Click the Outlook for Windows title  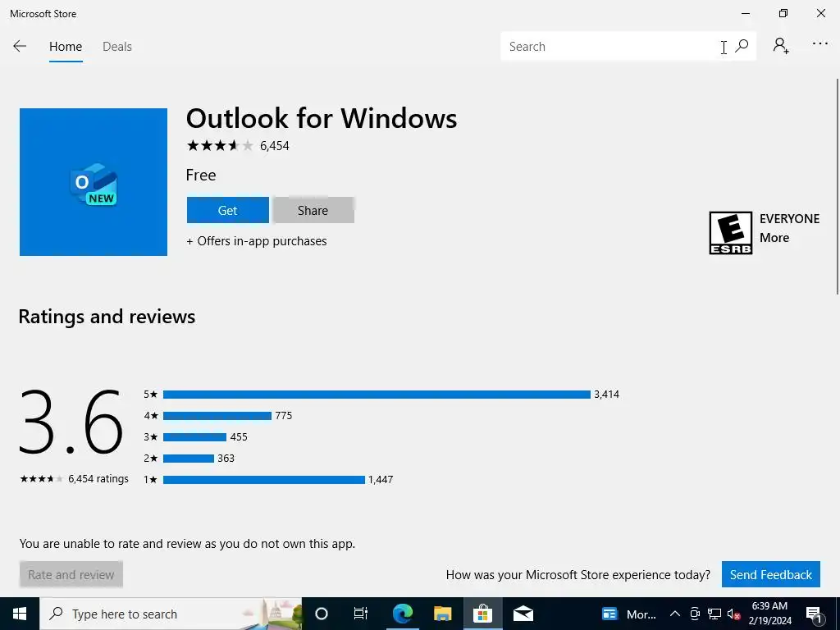click(x=322, y=118)
